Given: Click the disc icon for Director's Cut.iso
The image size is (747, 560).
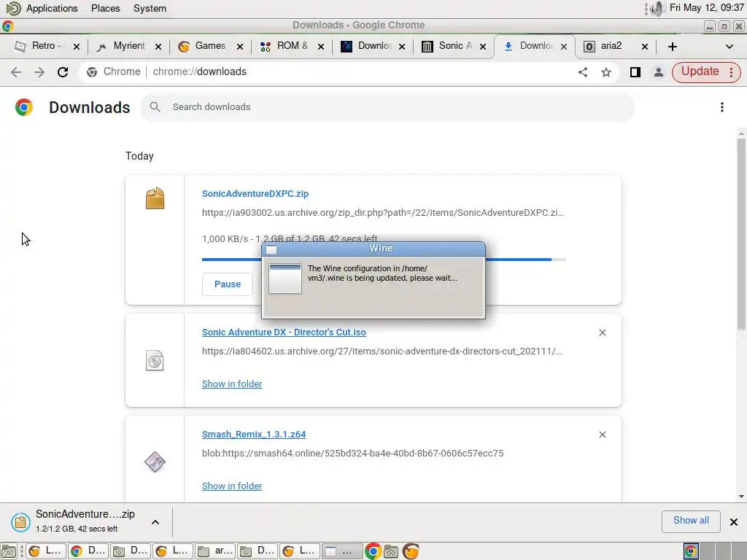Looking at the screenshot, I should click(155, 361).
